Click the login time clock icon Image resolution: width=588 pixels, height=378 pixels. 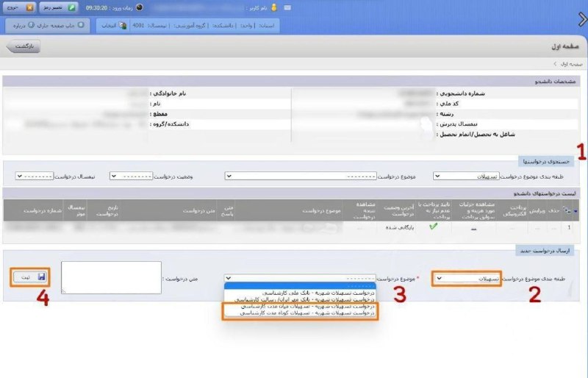click(x=140, y=7)
